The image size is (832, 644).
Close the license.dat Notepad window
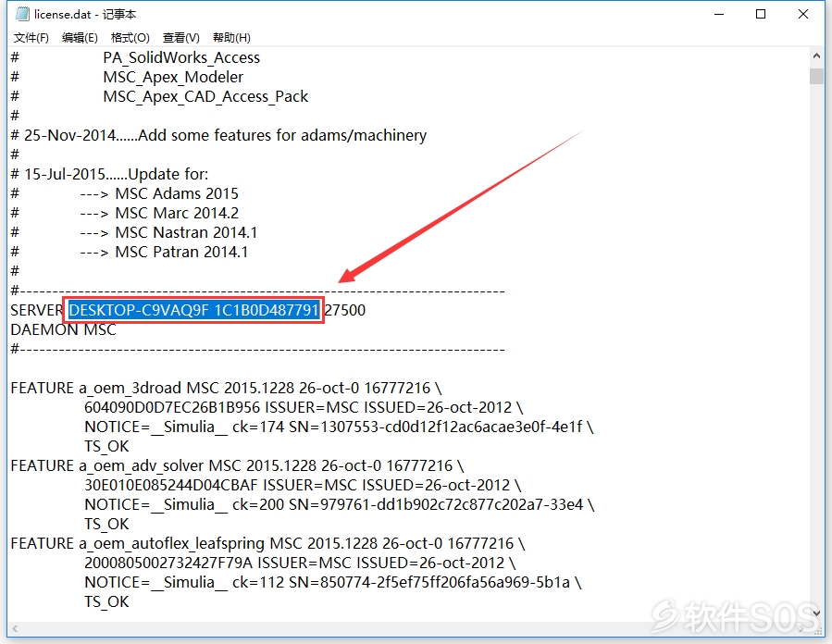tap(802, 14)
